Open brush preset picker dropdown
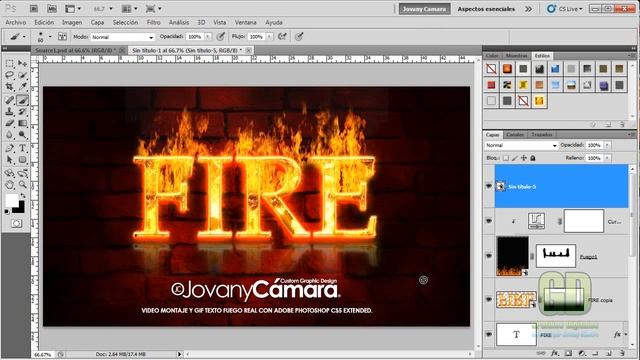 (50, 37)
